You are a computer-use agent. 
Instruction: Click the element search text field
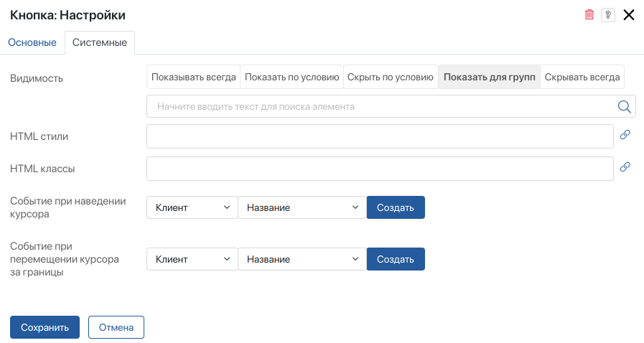click(381, 106)
